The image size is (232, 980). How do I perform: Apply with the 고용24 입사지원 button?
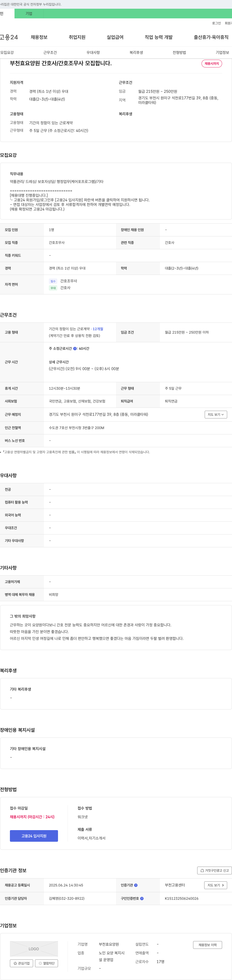tap(34, 836)
